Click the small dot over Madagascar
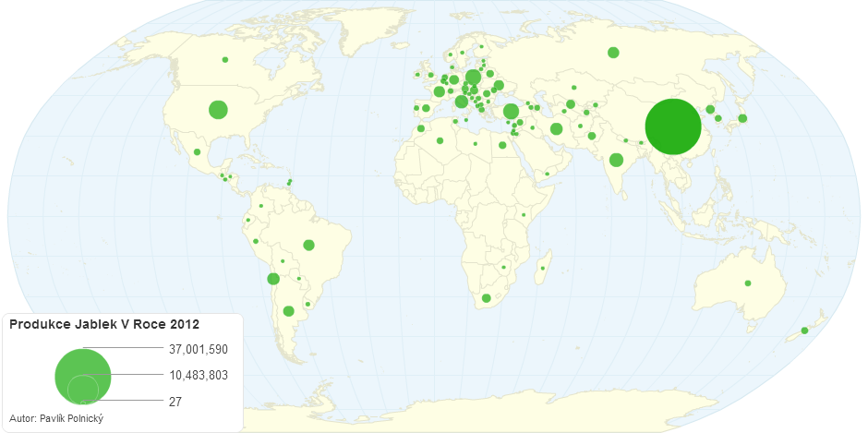868x433 pixels. click(x=543, y=269)
